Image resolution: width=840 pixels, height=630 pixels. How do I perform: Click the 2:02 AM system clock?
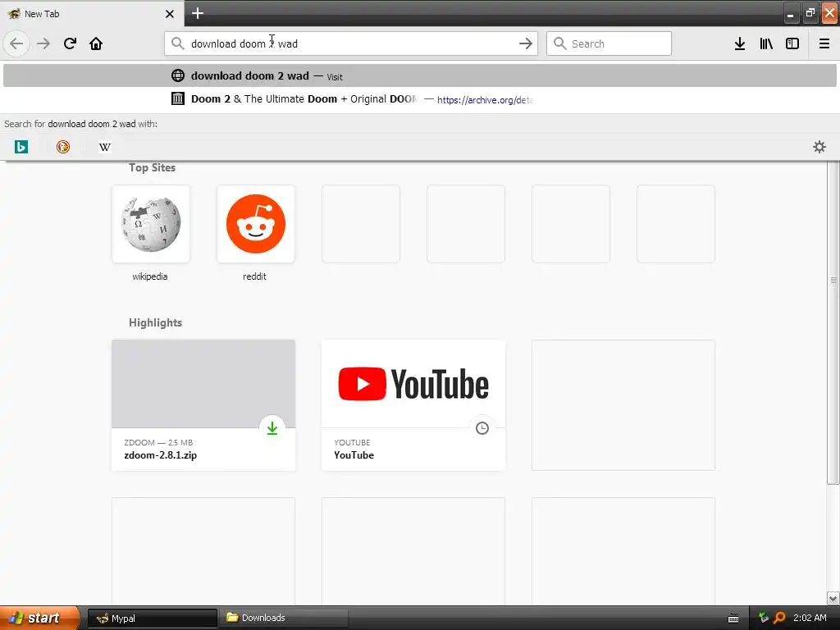[810, 619]
